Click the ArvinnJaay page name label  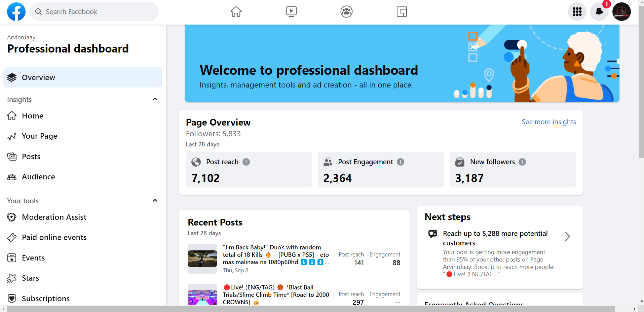(x=21, y=37)
